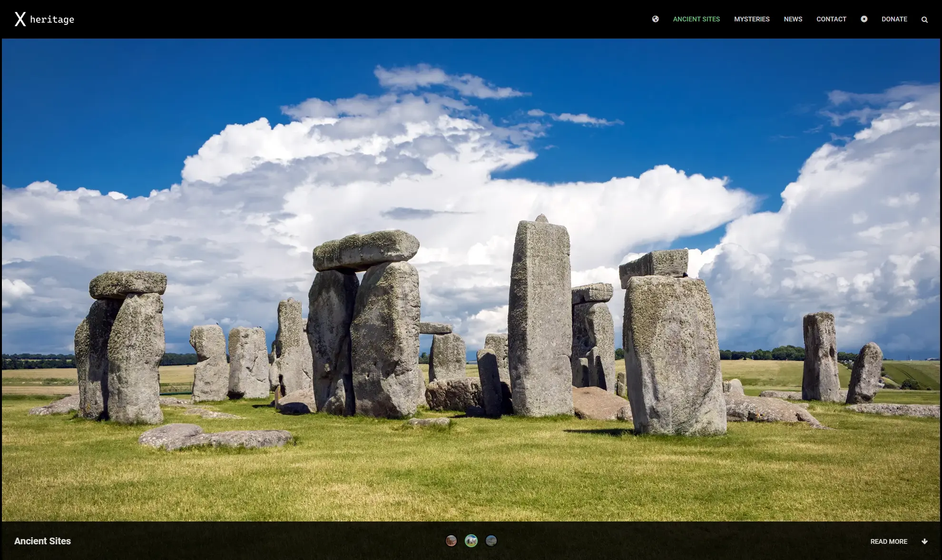942x560 pixels.
Task: Open the globe language icon
Action: (655, 19)
